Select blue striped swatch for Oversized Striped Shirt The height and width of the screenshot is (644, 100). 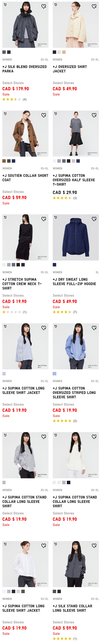tap(55, 374)
